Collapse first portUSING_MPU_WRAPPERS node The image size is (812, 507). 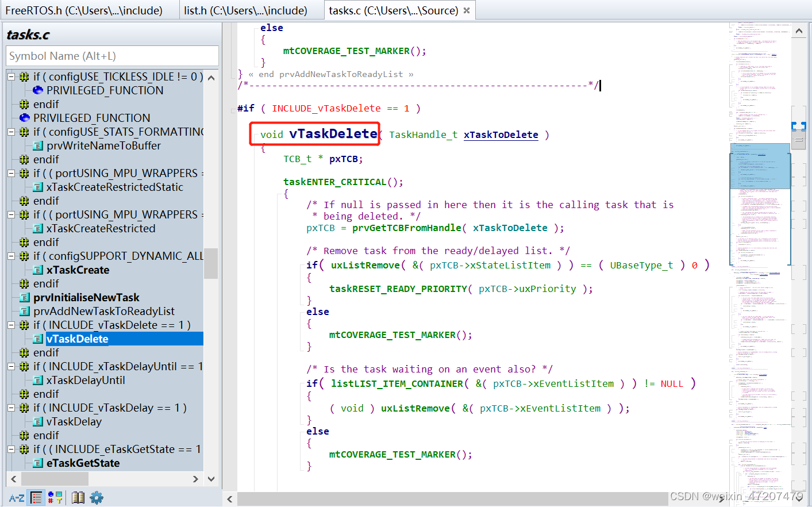pos(11,173)
